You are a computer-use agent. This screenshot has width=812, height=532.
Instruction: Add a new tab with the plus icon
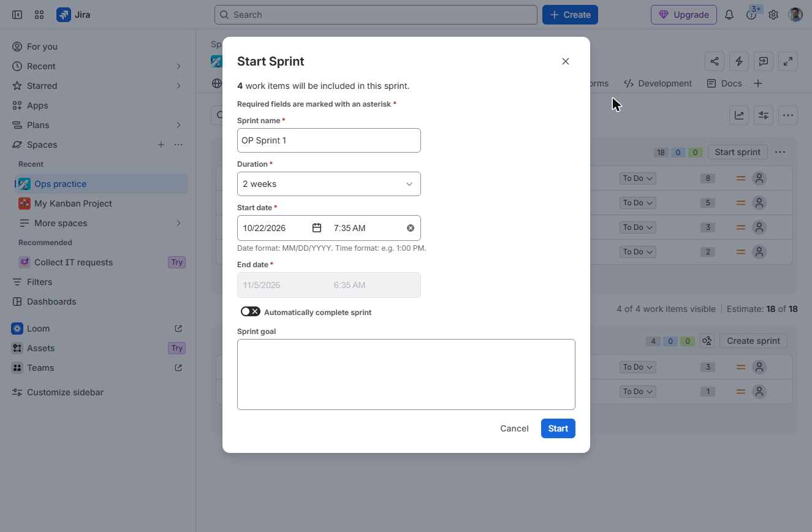[758, 83]
